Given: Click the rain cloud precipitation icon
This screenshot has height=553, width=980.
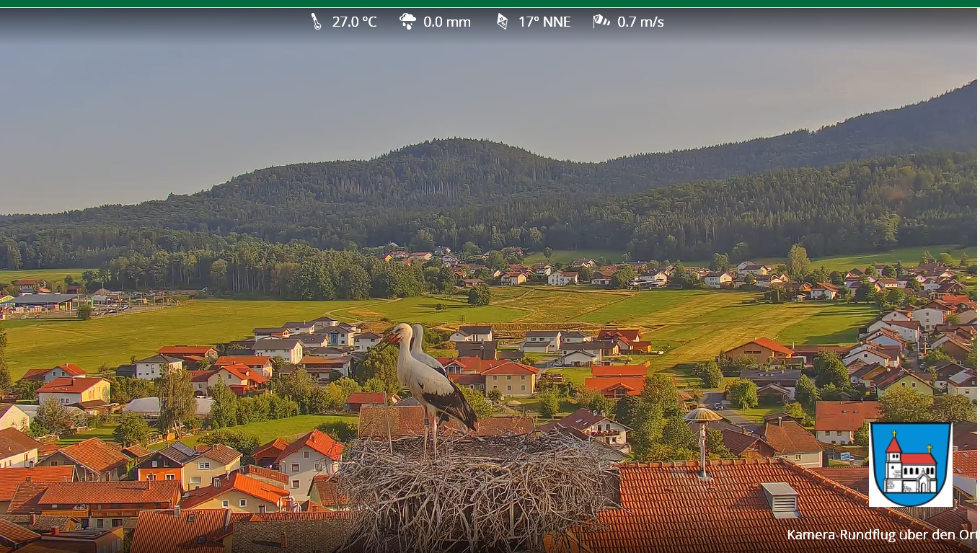Looking at the screenshot, I should tap(407, 22).
